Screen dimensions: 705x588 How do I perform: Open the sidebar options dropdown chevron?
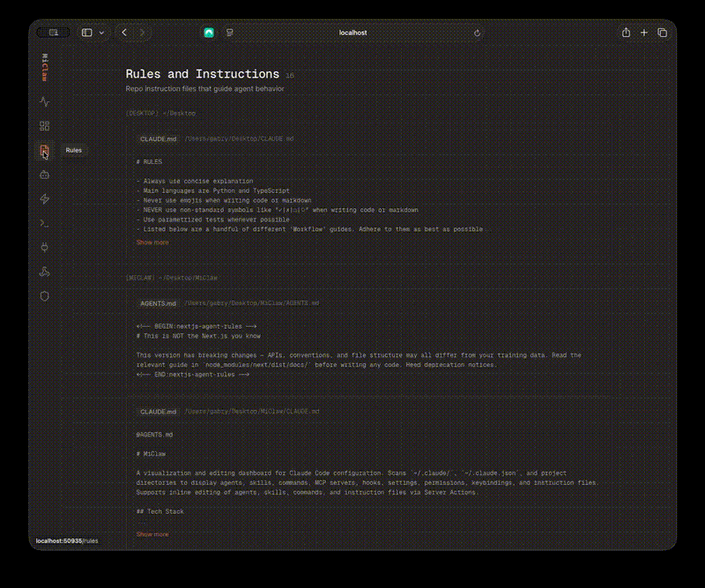tap(101, 33)
